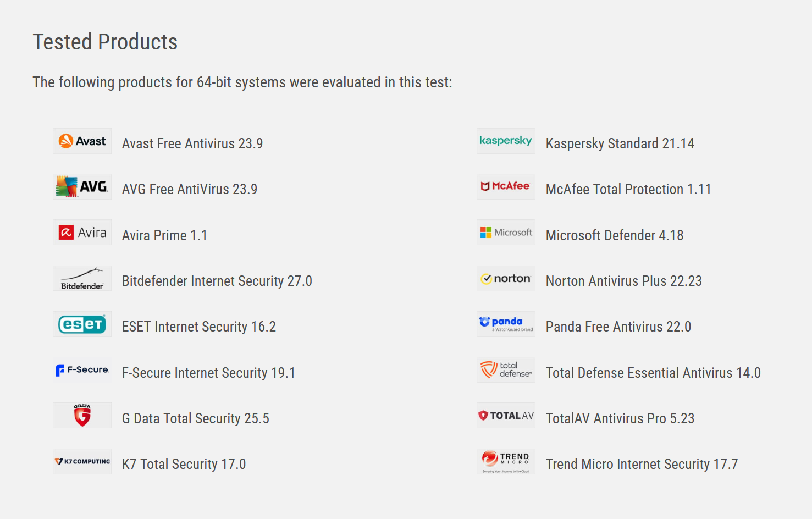Click the ESET logo icon
Screen dimensions: 812x519
point(82,324)
